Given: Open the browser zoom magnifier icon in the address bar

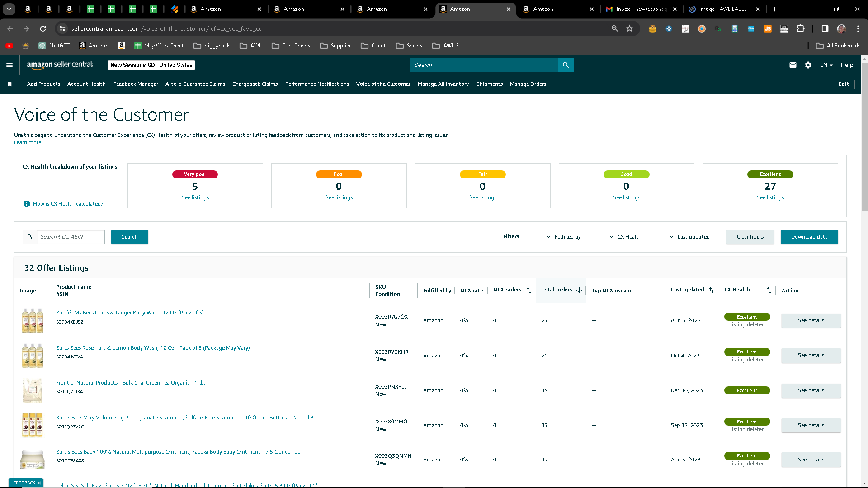Looking at the screenshot, I should point(615,28).
